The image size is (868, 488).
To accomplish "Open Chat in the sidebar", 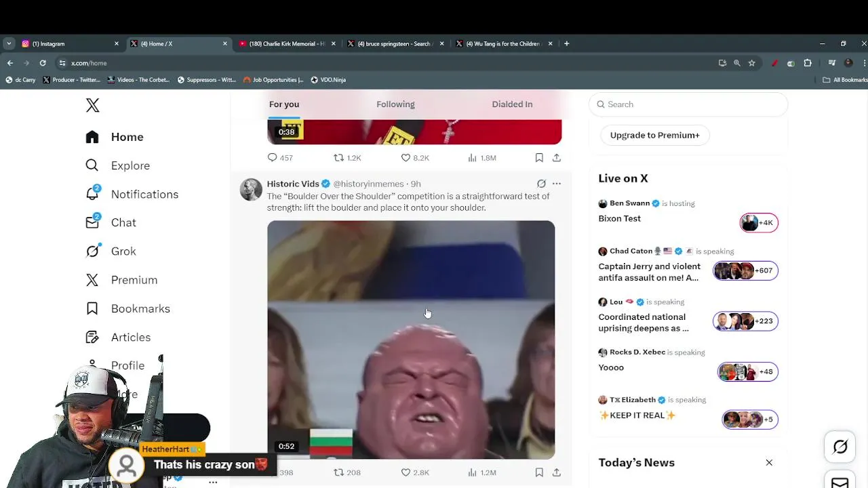I will (x=111, y=222).
